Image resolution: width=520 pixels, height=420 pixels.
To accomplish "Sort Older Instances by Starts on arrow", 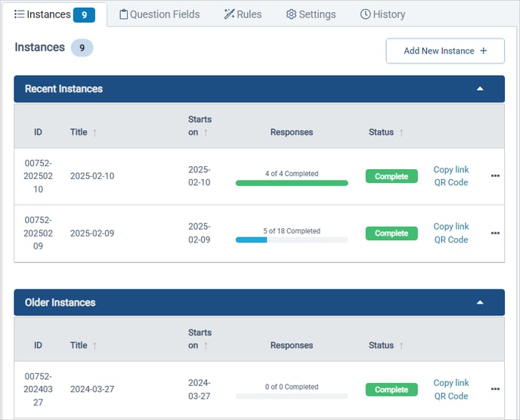I will 206,346.
